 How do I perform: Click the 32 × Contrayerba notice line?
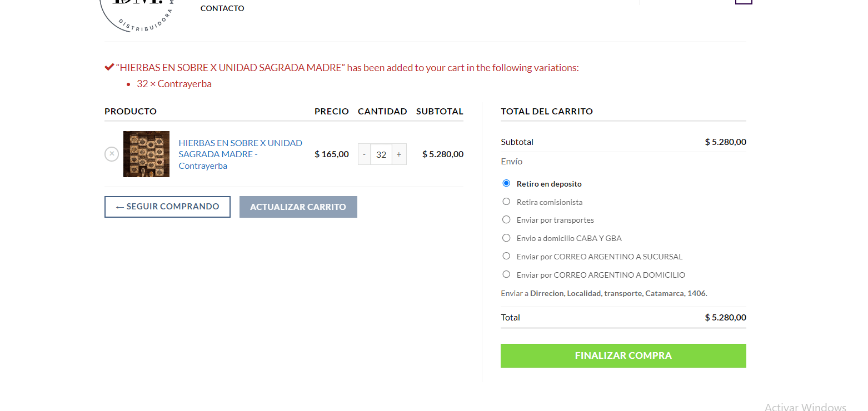pos(174,84)
